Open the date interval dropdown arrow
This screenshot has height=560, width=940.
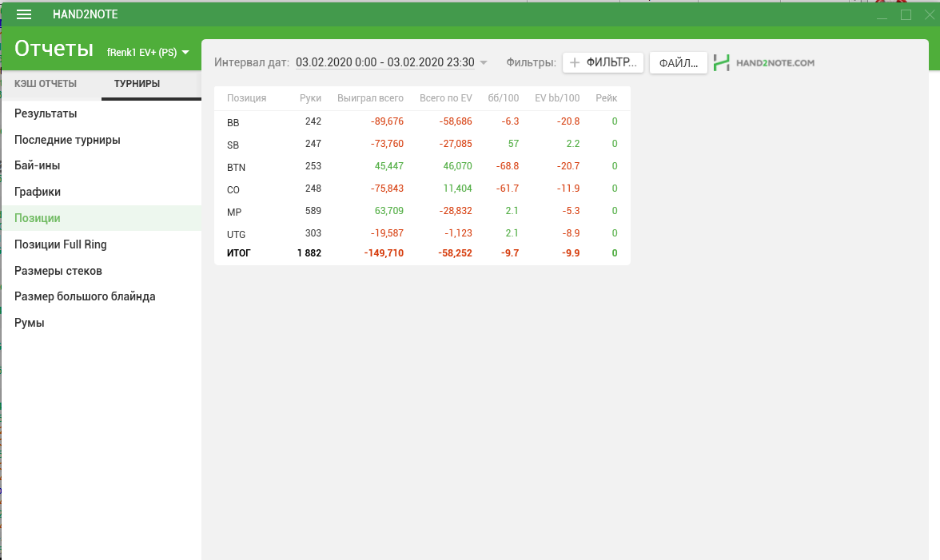tap(483, 62)
